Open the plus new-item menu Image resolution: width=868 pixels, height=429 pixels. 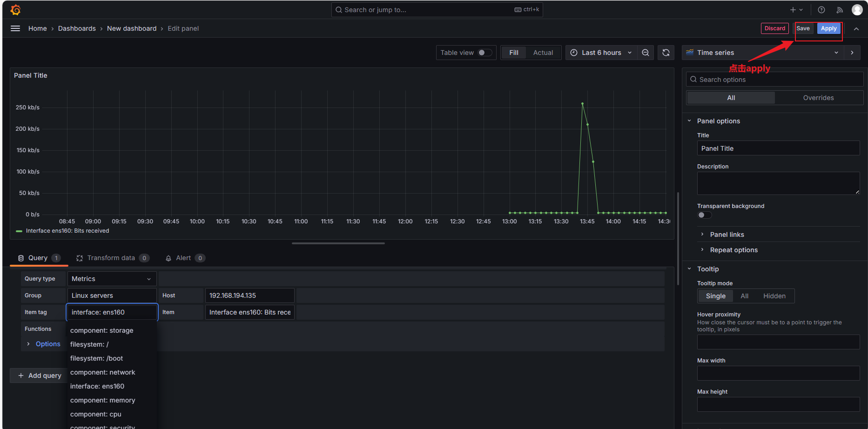tap(796, 10)
